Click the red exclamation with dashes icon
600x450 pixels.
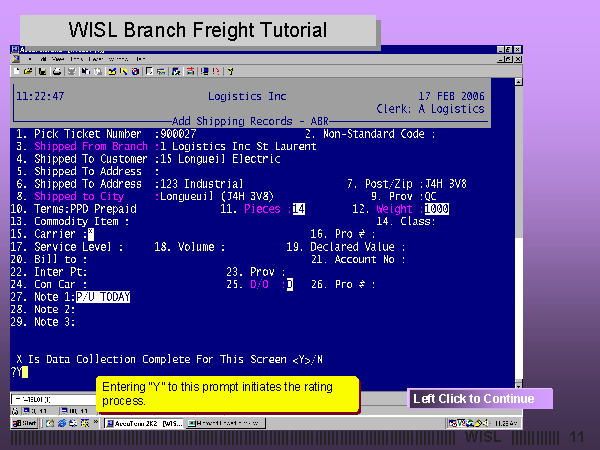pos(216,71)
